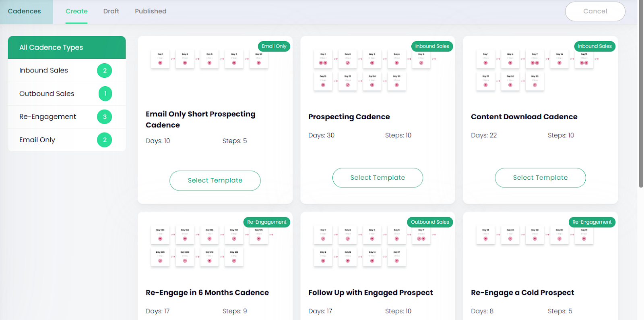644x320 pixels.
Task: Select Template for Prospecting Cadence
Action: coord(378,178)
